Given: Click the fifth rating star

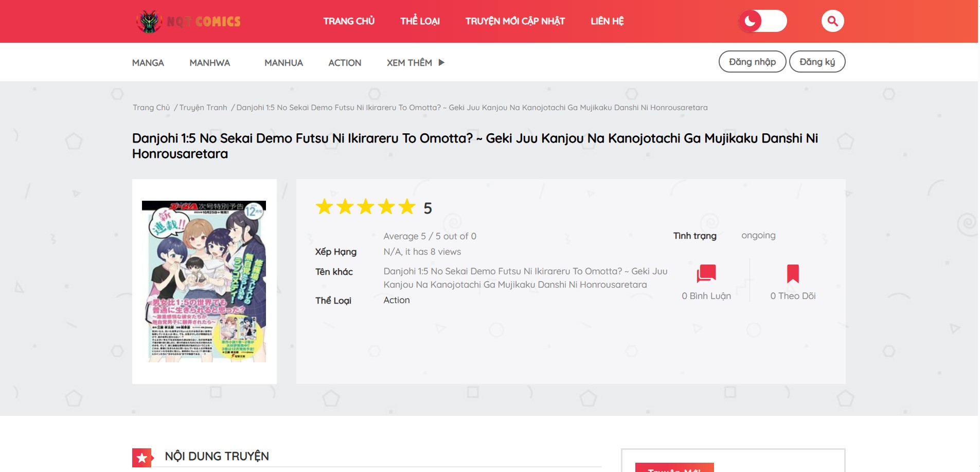Looking at the screenshot, I should 407,207.
